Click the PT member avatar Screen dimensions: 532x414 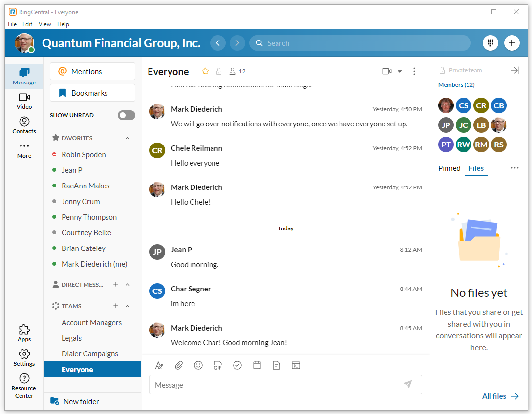pos(446,145)
